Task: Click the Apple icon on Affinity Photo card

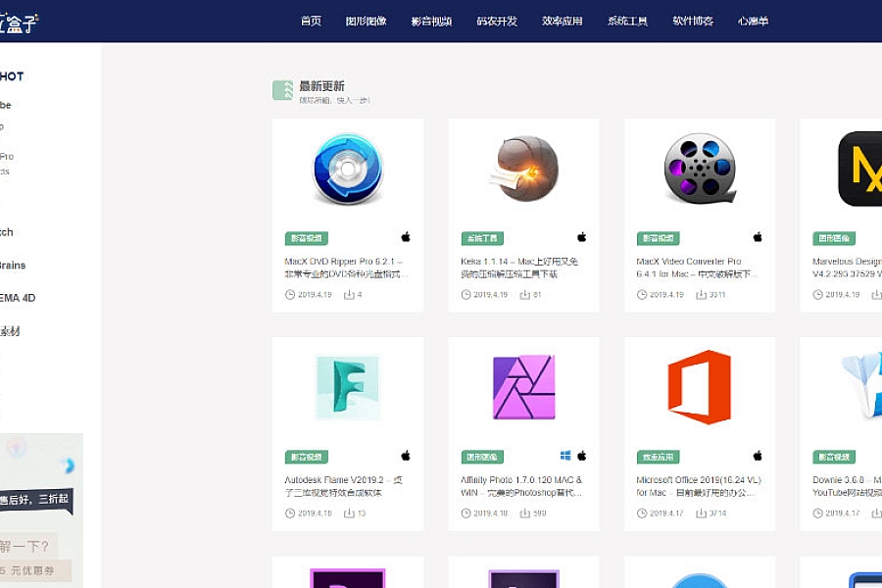Action: tap(581, 455)
